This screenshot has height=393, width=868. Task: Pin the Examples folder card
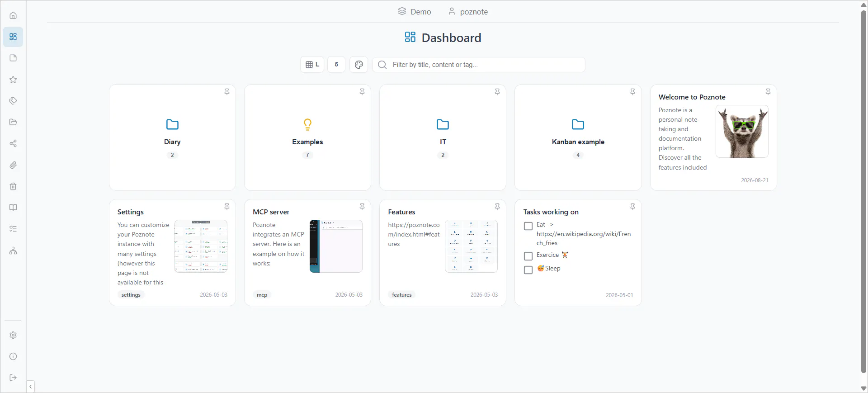coord(362,92)
